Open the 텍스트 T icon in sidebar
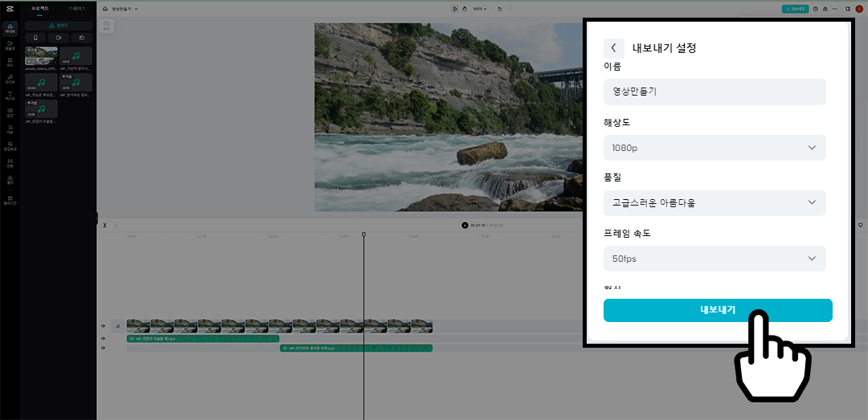This screenshot has width=868, height=420. pos(10,96)
